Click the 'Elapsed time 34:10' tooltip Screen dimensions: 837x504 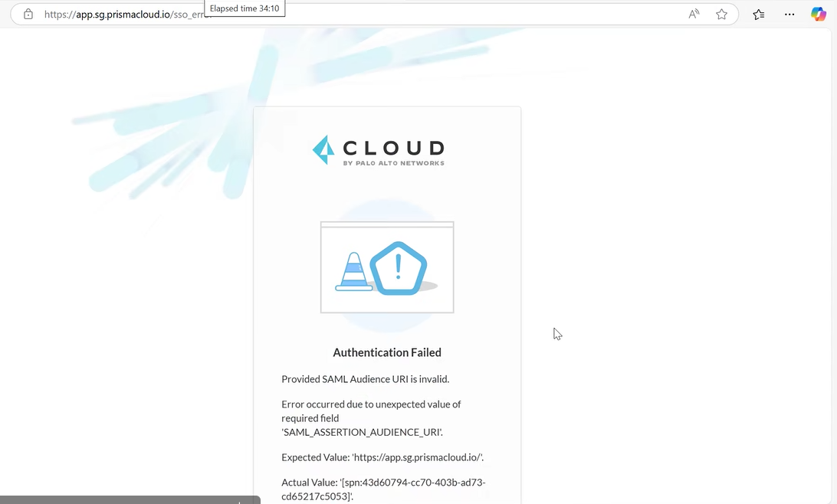click(x=245, y=8)
